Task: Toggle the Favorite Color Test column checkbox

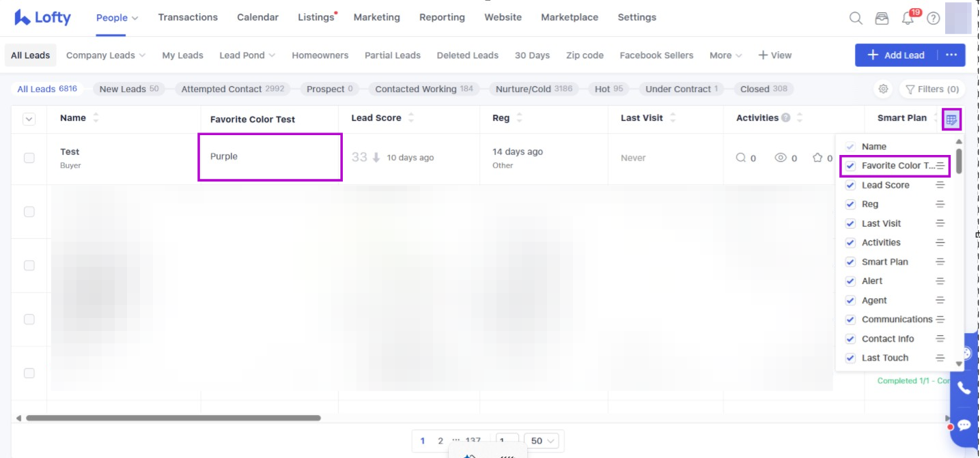Action: (x=850, y=166)
